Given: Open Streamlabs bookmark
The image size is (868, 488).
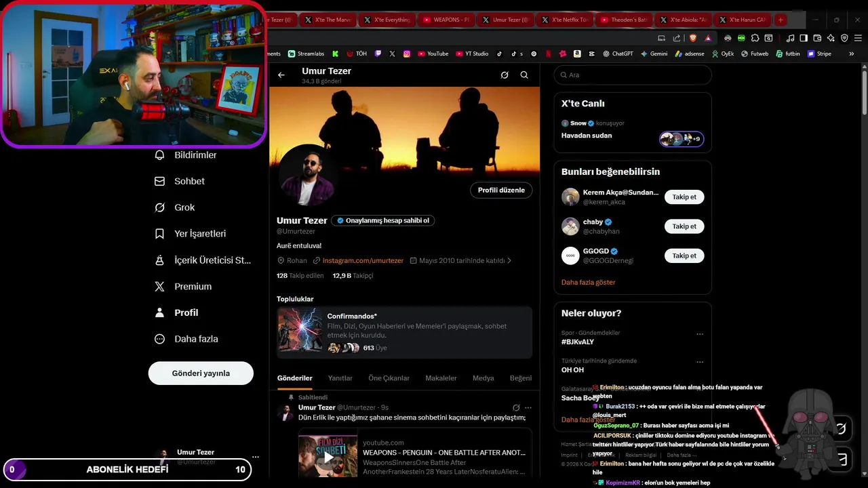Looking at the screenshot, I should pyautogui.click(x=306, y=54).
